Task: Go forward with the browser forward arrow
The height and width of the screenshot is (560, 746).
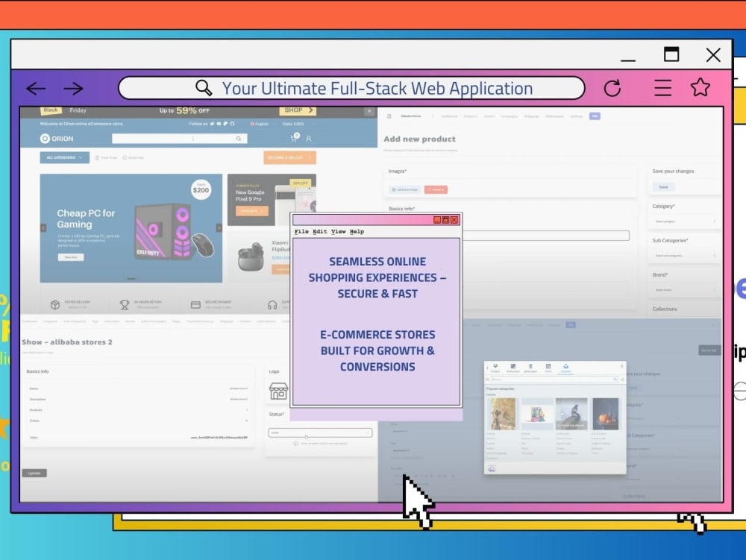Action: [x=73, y=89]
